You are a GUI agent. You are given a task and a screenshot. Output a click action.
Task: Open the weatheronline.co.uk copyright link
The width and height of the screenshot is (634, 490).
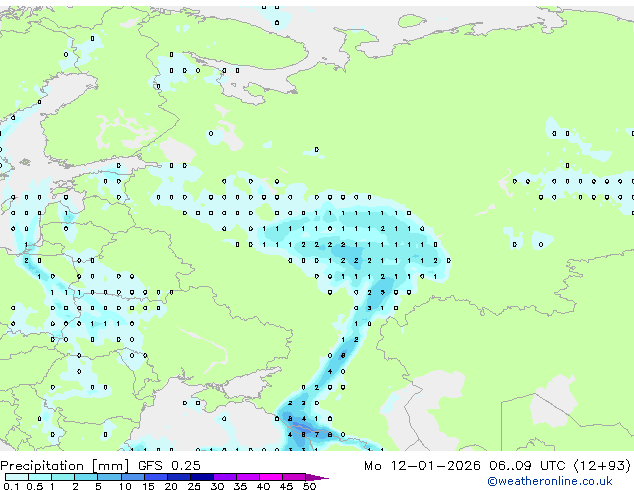click(x=550, y=481)
